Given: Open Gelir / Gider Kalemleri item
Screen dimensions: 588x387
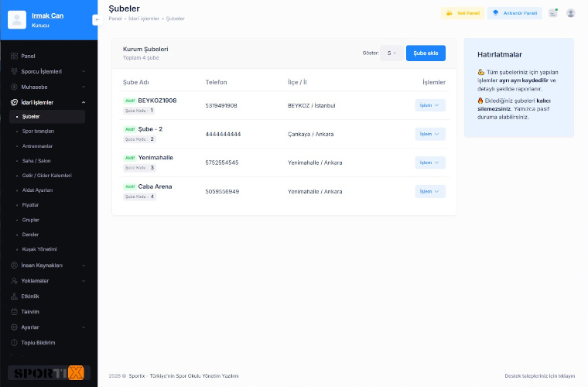Looking at the screenshot, I should click(46, 176).
